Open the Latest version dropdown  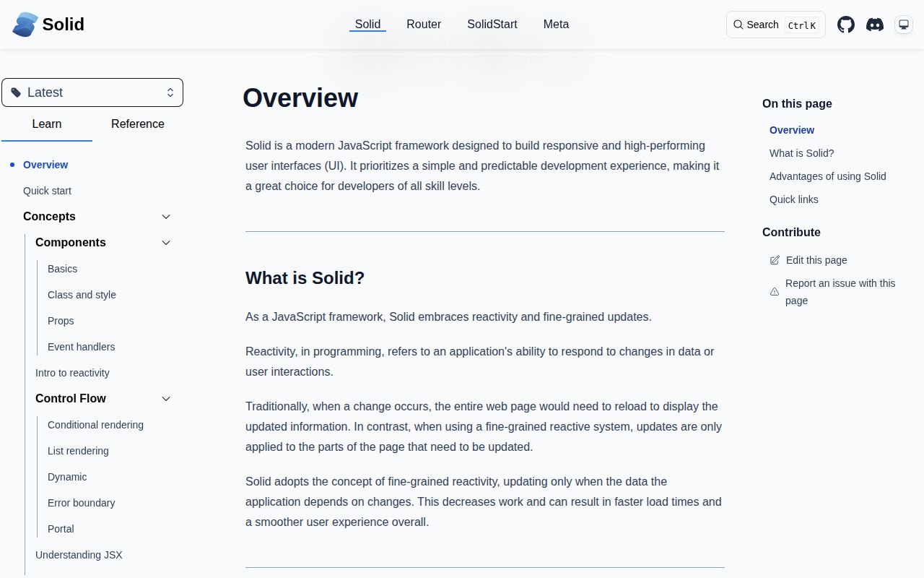(92, 92)
